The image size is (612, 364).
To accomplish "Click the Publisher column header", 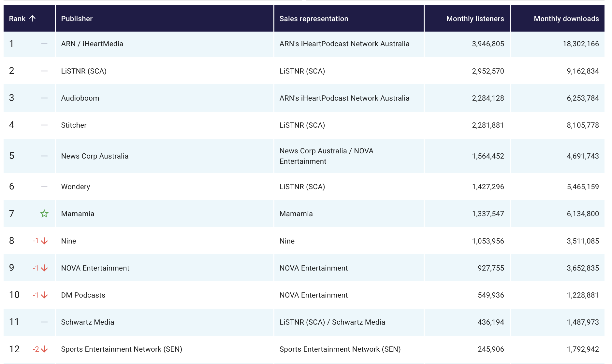I will coord(165,19).
